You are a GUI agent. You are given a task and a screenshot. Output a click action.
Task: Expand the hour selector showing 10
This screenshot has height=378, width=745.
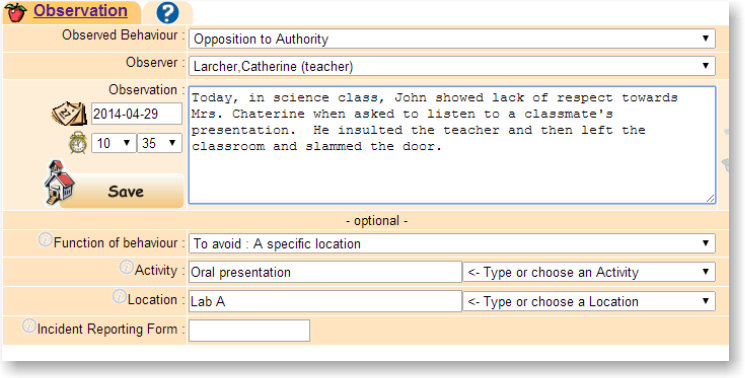(x=114, y=143)
